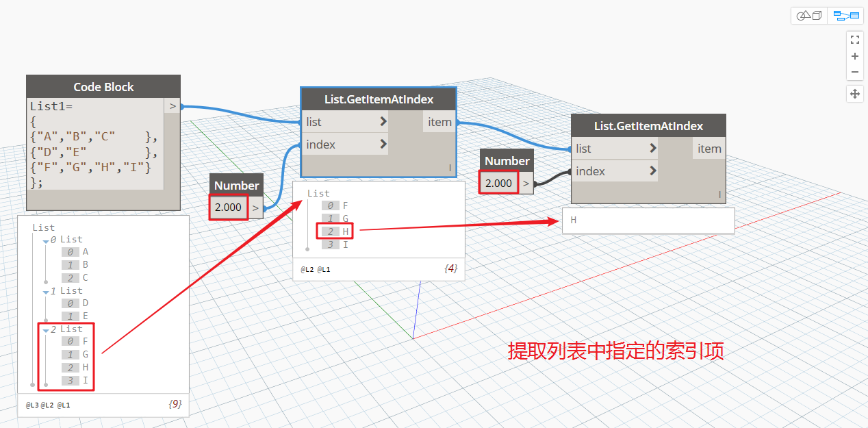This screenshot has height=428, width=868.
Task: Edit 2.000 value in Number node feeding unselected GetItemAtIndex
Action: point(498,183)
